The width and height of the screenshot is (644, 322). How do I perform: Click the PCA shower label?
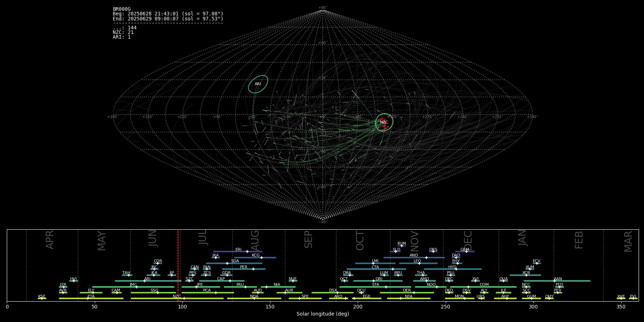(x=207, y=291)
